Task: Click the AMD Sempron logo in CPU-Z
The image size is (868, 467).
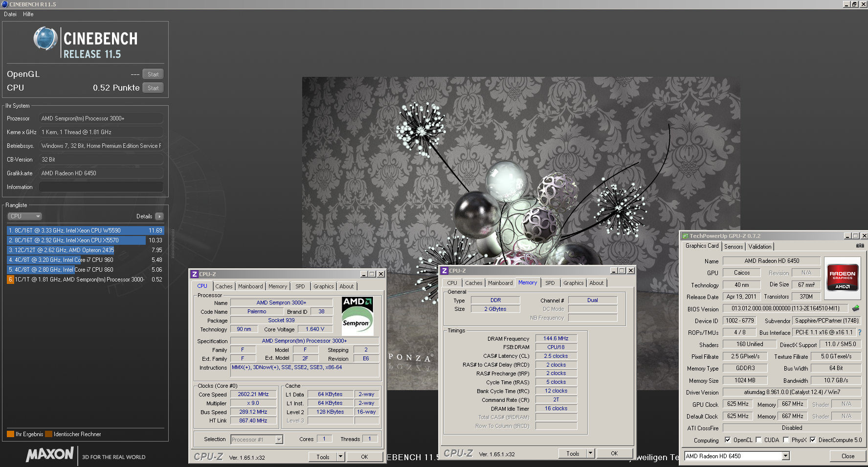Action: (357, 315)
